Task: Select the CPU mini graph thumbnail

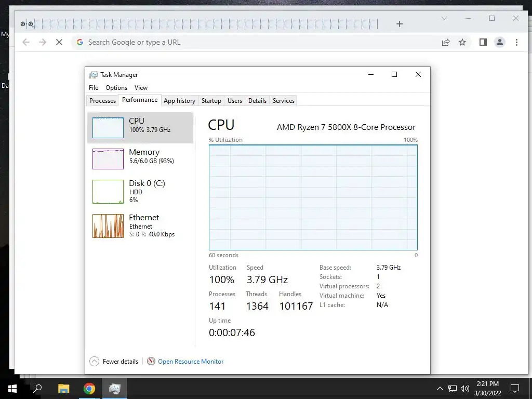Action: coord(108,128)
